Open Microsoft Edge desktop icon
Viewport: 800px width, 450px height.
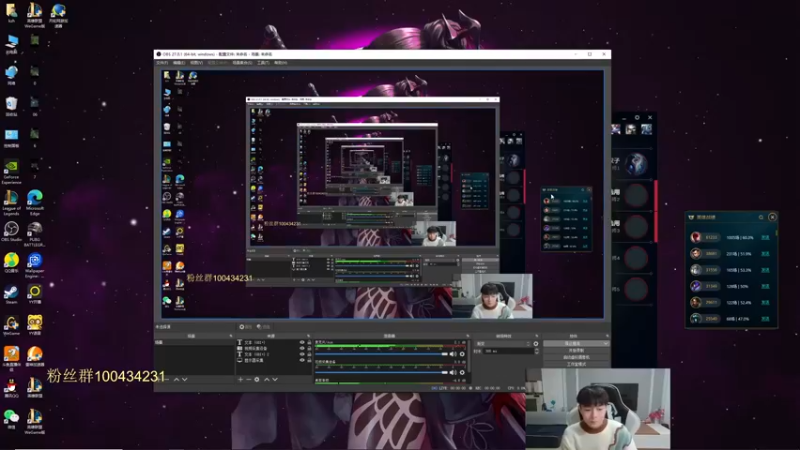click(x=35, y=200)
